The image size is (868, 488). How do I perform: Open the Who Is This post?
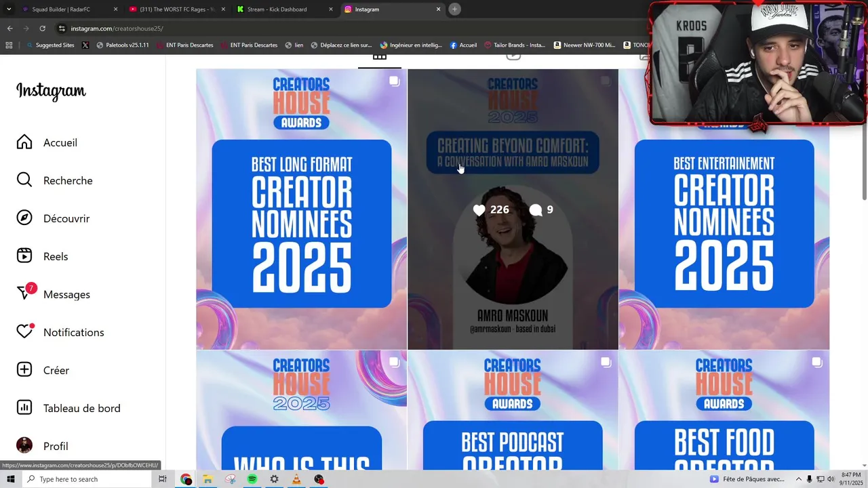tap(302, 410)
